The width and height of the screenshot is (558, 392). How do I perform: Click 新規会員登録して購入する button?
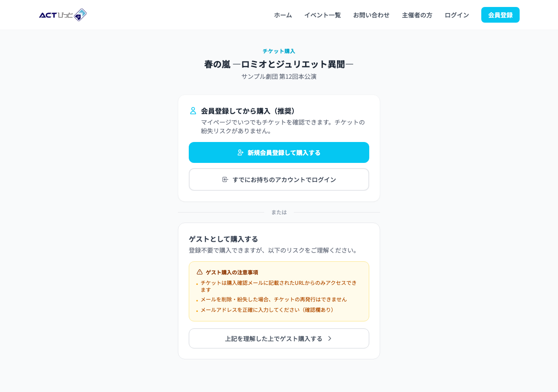pyautogui.click(x=279, y=152)
